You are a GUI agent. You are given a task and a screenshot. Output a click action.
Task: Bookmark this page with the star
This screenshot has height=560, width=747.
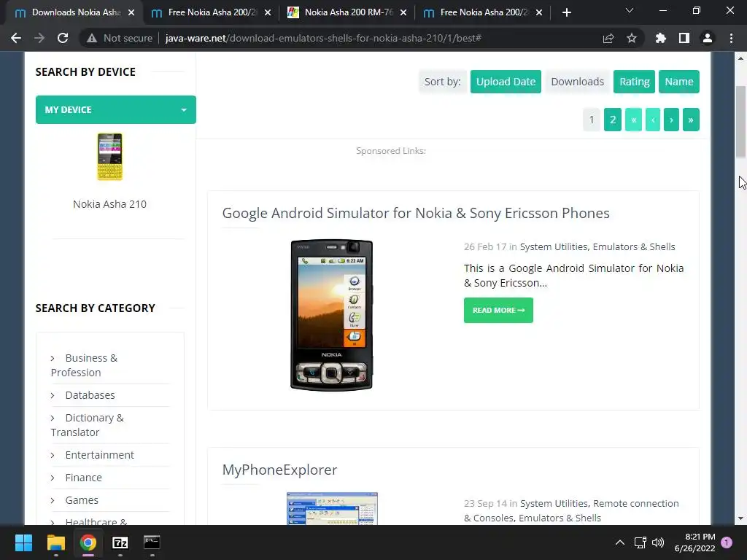[x=631, y=38]
